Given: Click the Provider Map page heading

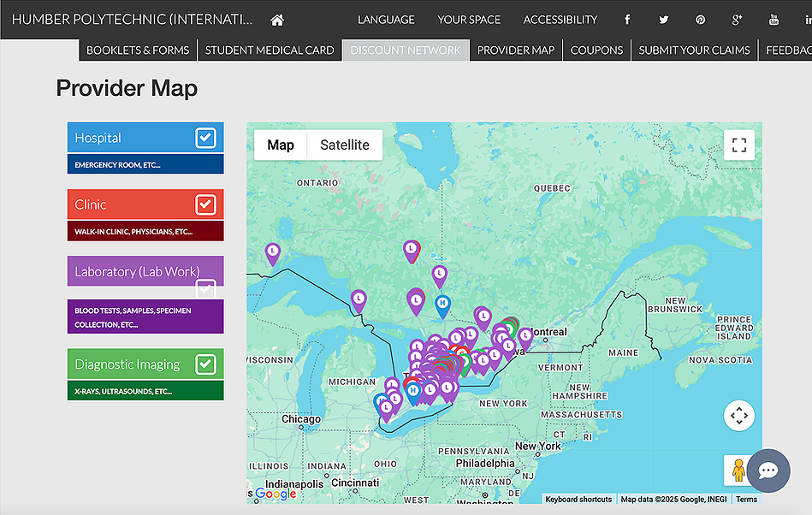Looking at the screenshot, I should 127,88.
